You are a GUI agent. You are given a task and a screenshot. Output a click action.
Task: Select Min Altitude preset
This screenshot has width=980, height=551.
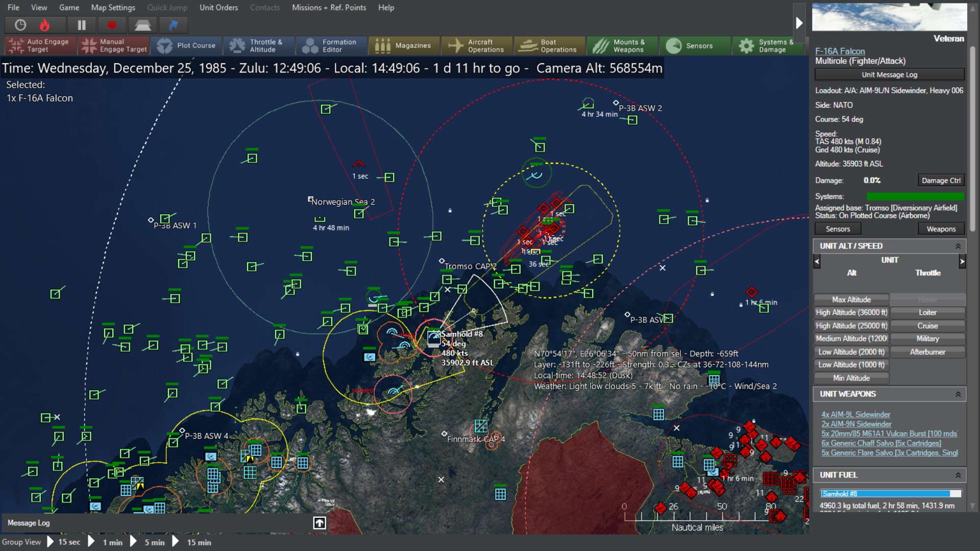[851, 378]
